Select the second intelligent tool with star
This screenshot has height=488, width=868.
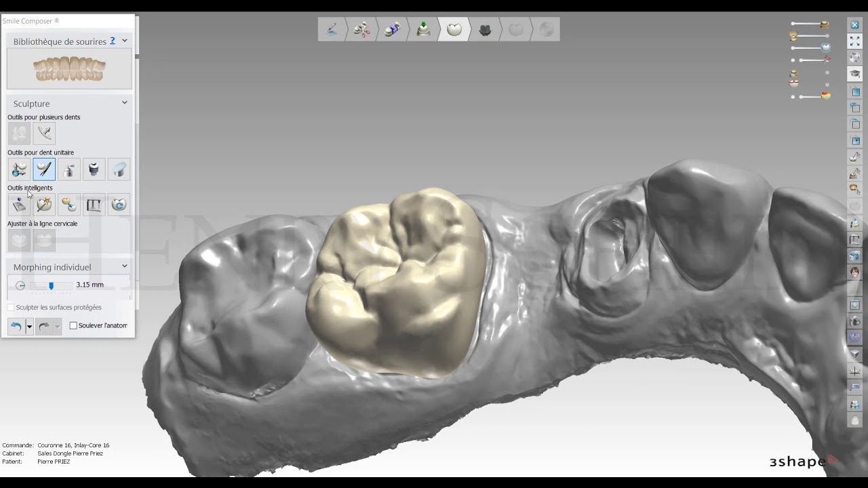point(44,205)
